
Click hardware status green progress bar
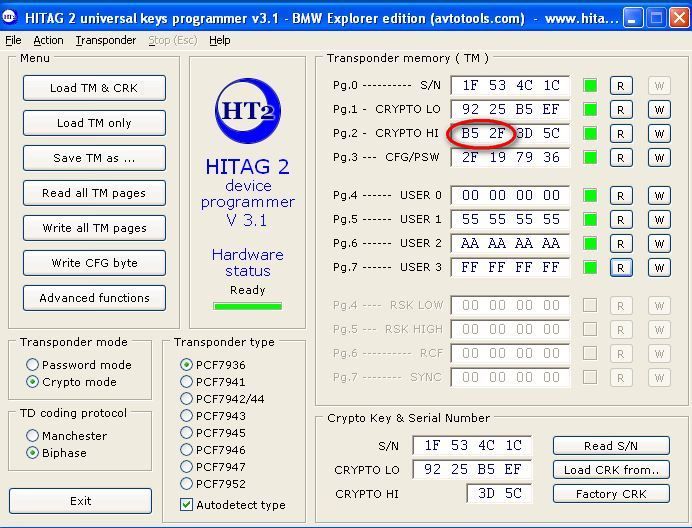click(247, 306)
